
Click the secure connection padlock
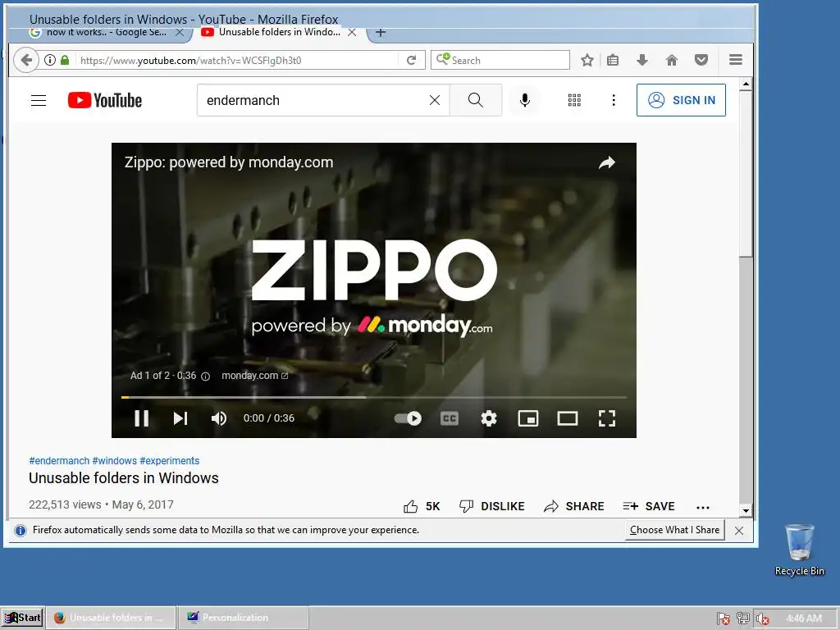(x=65, y=60)
